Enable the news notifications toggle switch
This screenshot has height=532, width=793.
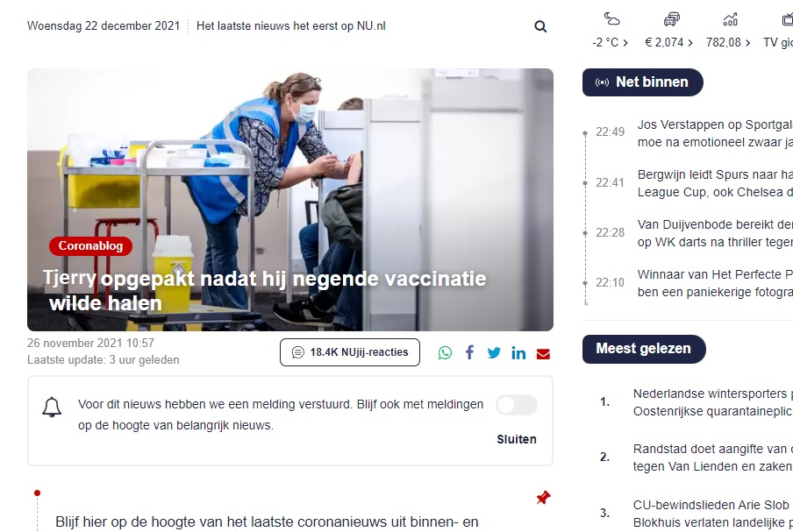pos(516,405)
